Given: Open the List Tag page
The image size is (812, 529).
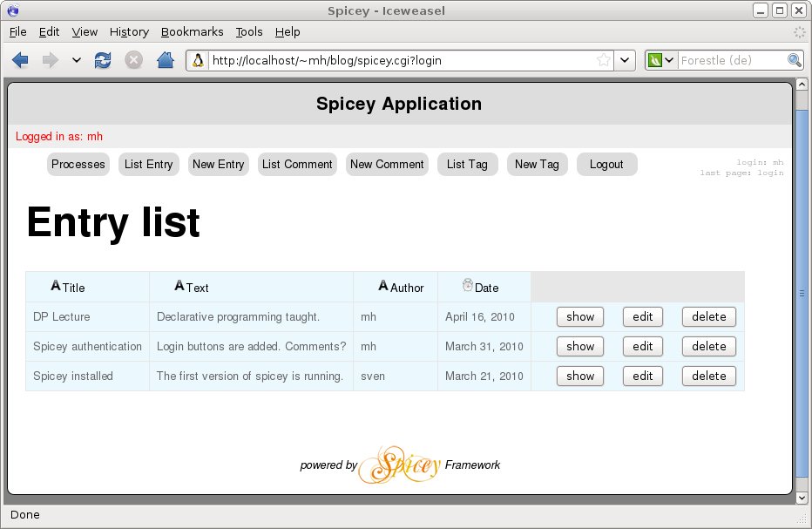Looking at the screenshot, I should (468, 164).
